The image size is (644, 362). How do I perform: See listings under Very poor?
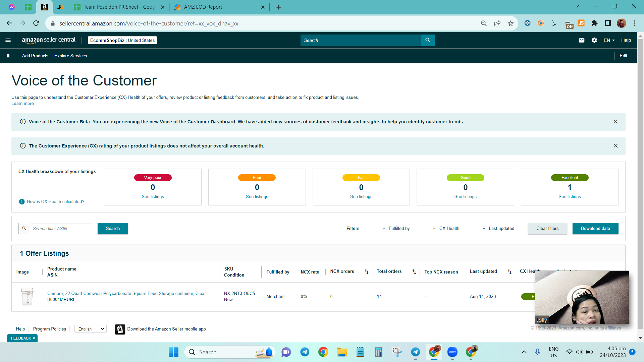153,197
